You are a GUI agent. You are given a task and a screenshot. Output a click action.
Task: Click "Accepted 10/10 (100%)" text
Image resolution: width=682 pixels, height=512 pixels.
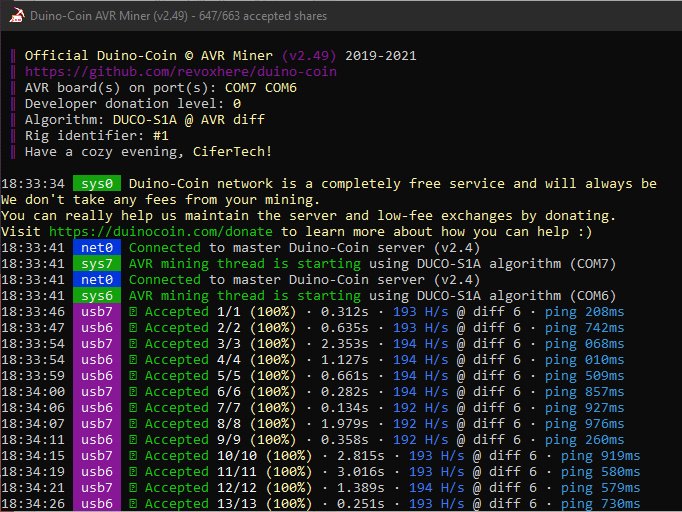[x=228, y=456]
